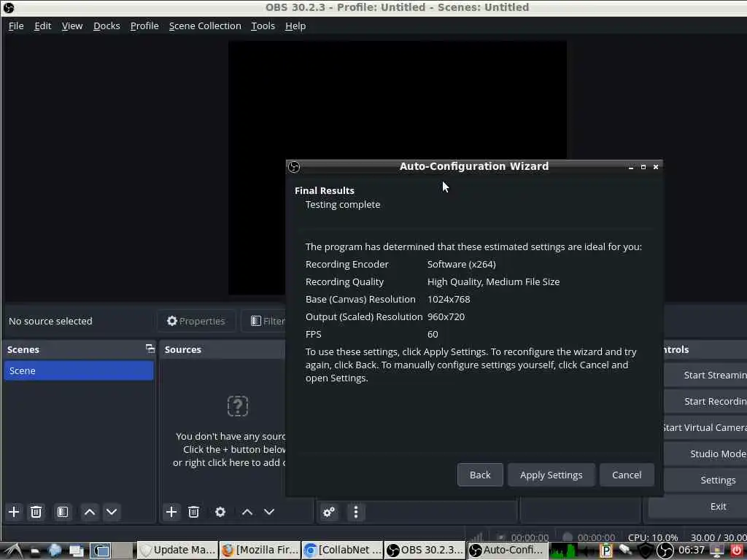Open source properties using the Sources gear icon
The height and width of the screenshot is (560, 747).
(x=220, y=512)
